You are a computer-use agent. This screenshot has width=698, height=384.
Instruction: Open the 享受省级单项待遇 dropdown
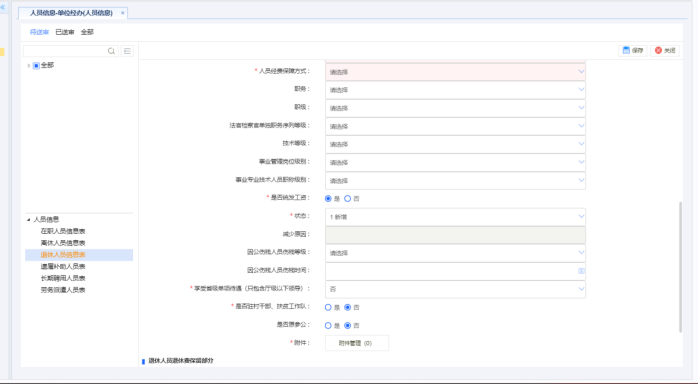point(455,289)
